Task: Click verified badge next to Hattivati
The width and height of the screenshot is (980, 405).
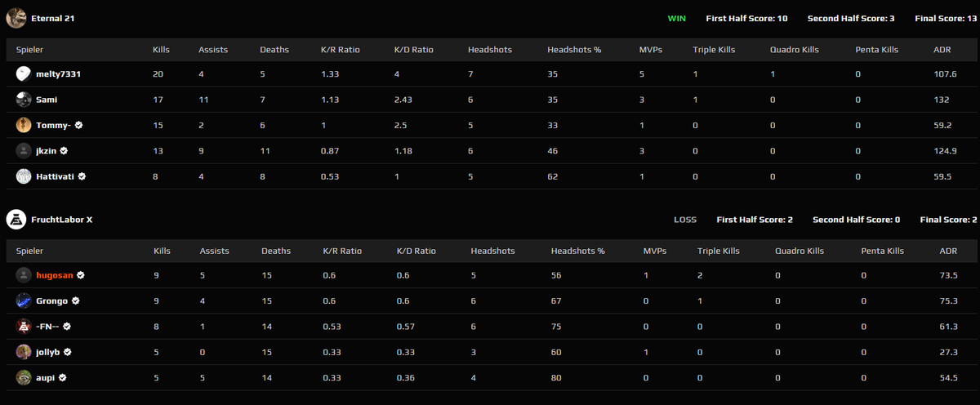Action: coord(82,176)
